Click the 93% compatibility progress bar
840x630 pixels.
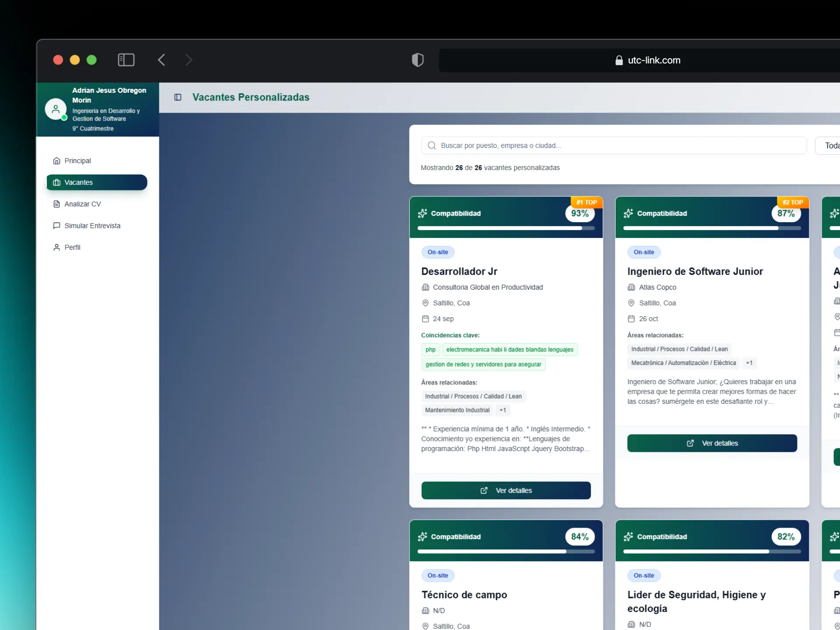pos(506,228)
